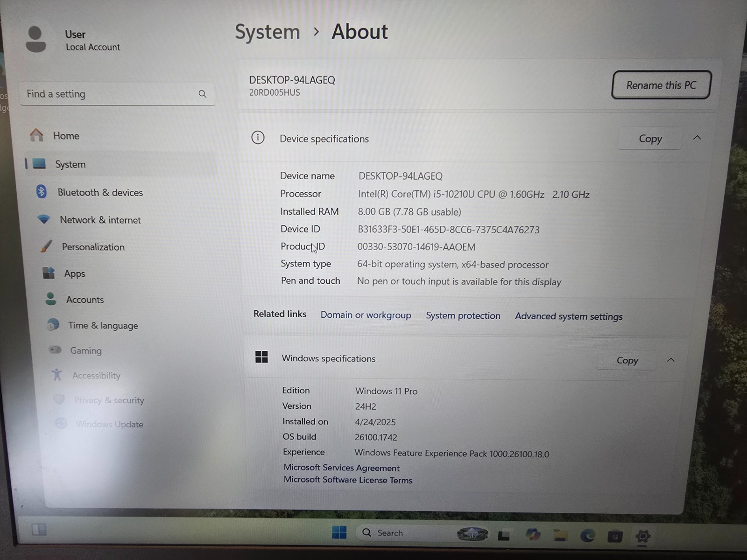
Task: Click the Bluetooth icon in the sidebar
Action: 41,191
